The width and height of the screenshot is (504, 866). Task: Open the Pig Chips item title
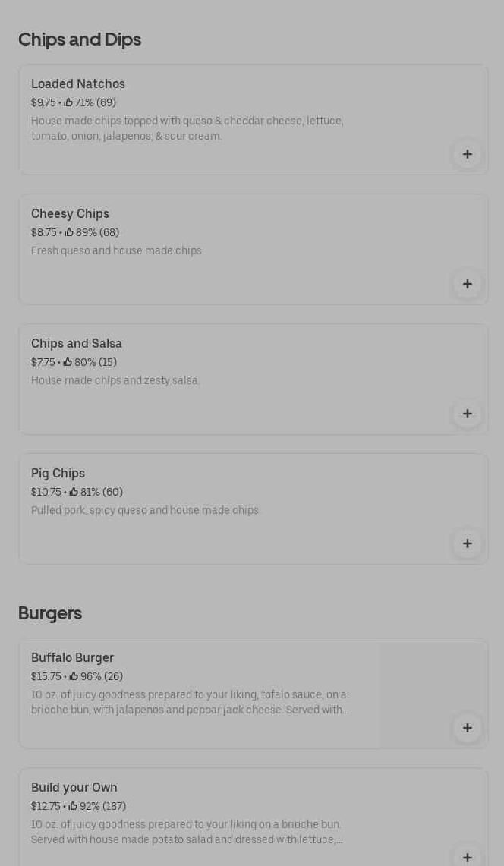click(x=58, y=474)
